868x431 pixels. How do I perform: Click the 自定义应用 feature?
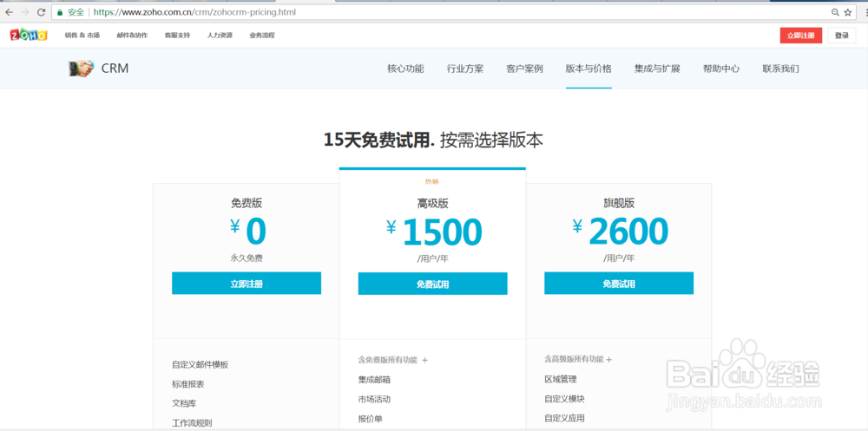tap(565, 418)
